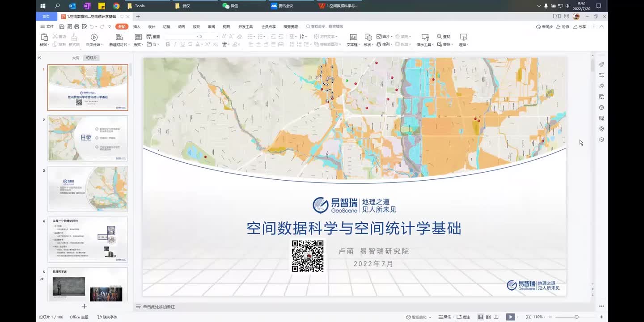Click the 首页 (Home) tab
The width and height of the screenshot is (644, 322).
click(46, 17)
